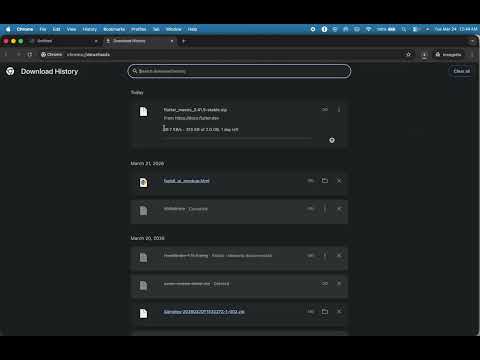The image size is (480, 360).
Task: Remove the March 20 failed download entry
Action: (339, 256)
